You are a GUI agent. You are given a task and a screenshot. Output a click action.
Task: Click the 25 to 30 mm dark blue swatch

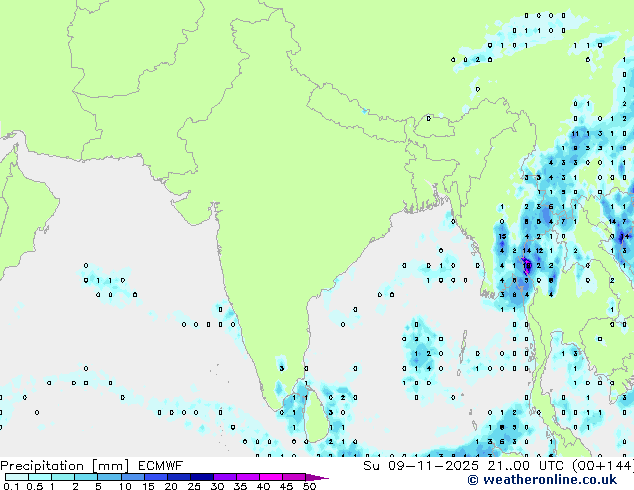tap(201, 477)
